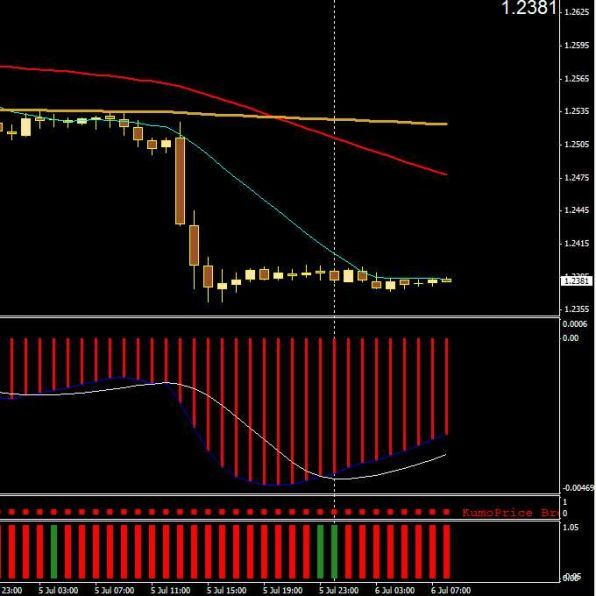Click the tallest brown bearish candle
The height and width of the screenshot is (596, 596).
click(x=180, y=181)
